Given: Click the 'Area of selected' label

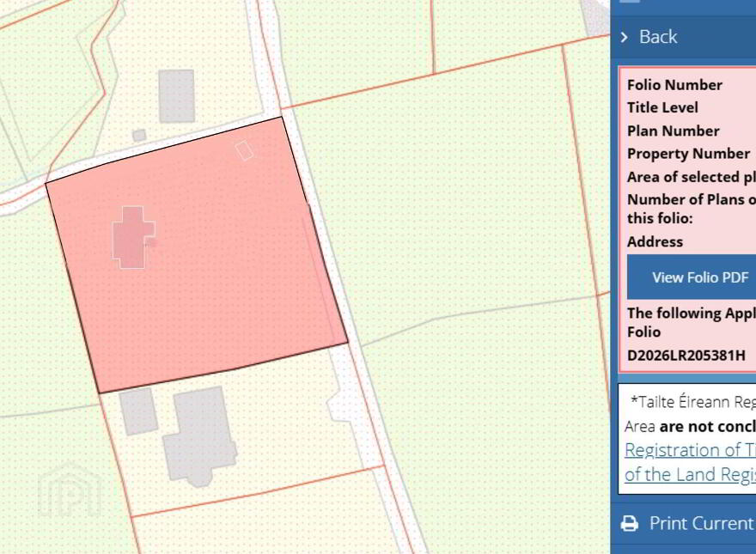Looking at the screenshot, I should [692, 177].
